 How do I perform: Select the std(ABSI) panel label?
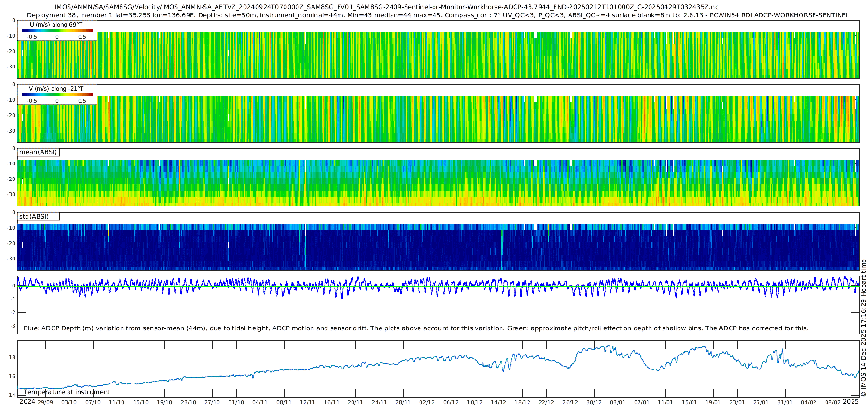pyautogui.click(x=34, y=216)
